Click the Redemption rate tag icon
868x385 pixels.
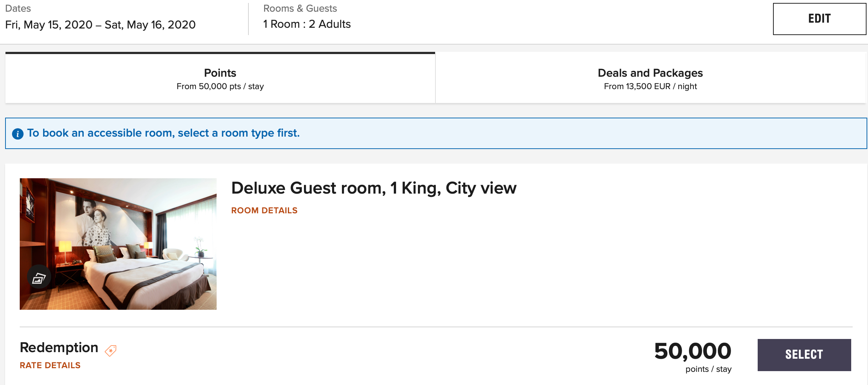click(111, 350)
